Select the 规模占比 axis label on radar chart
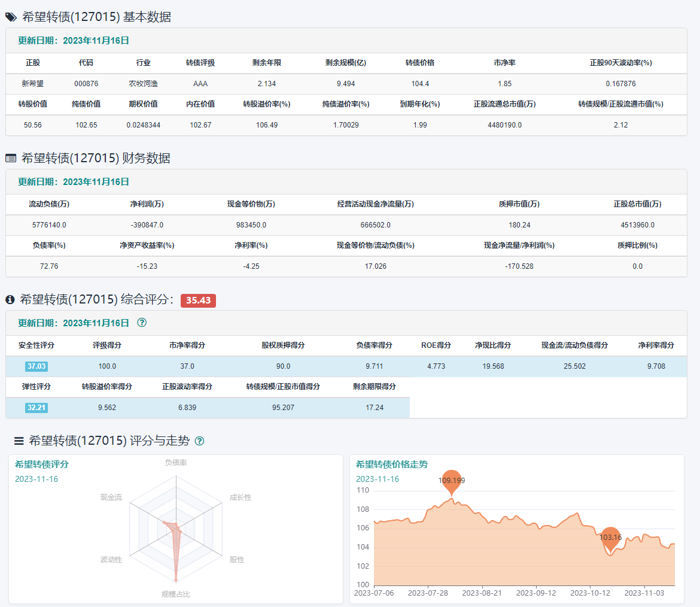 (x=176, y=594)
